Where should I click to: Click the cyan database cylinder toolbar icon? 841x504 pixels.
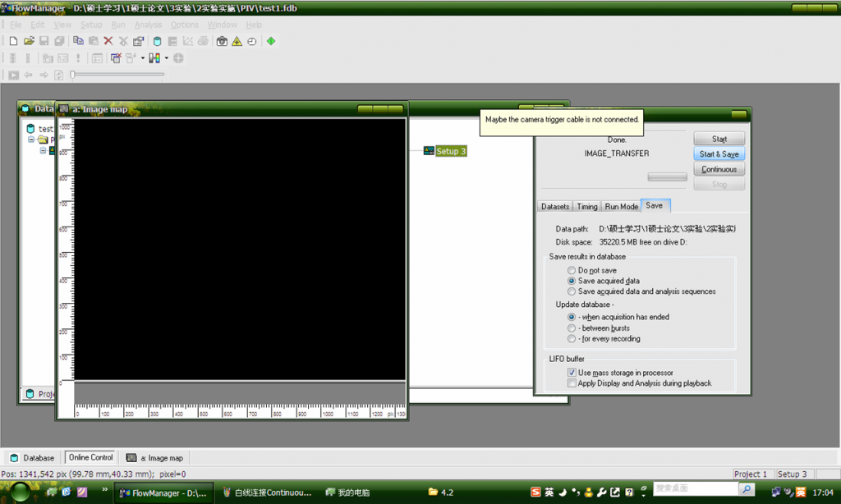pyautogui.click(x=157, y=41)
